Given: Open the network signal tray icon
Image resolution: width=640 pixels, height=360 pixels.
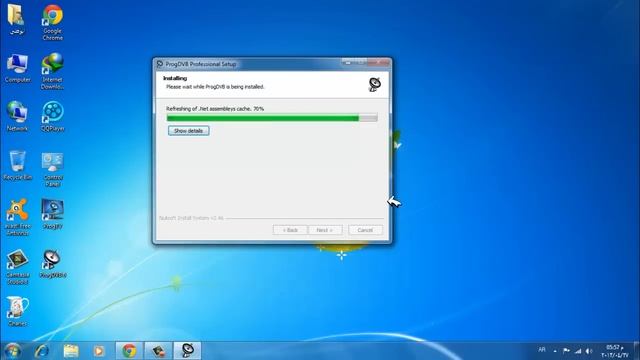Looking at the screenshot, I should click(578, 351).
